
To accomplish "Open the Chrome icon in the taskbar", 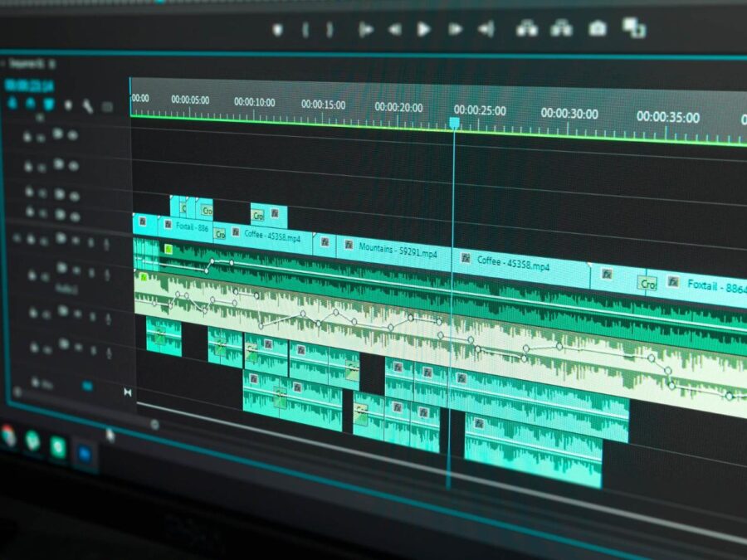I will pos(8,436).
